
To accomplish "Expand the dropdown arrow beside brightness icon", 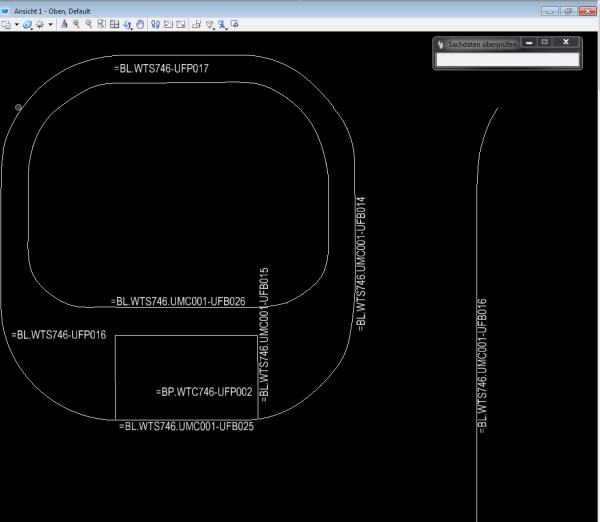I will [50, 23].
